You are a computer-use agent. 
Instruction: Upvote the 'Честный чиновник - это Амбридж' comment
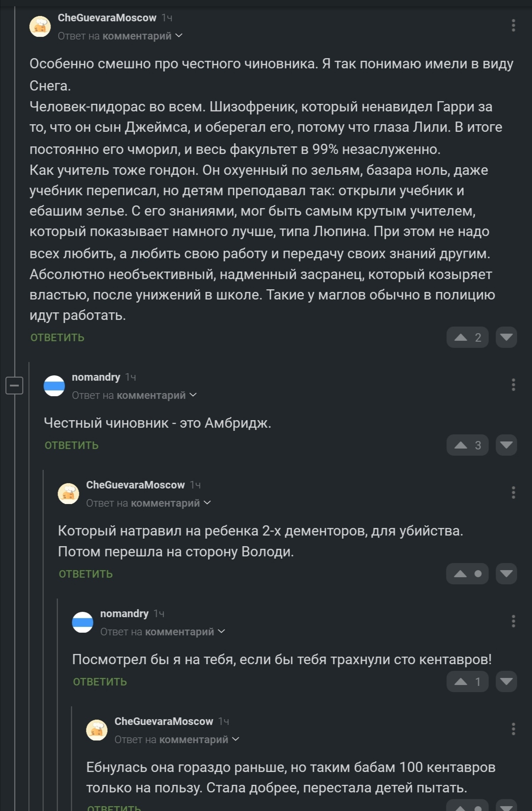point(461,445)
